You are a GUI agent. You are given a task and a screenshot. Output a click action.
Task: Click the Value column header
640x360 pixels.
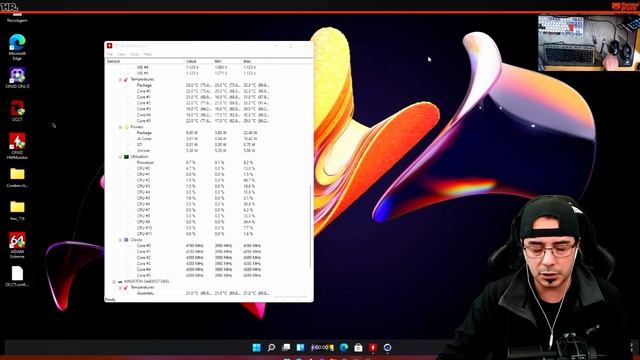pos(200,61)
